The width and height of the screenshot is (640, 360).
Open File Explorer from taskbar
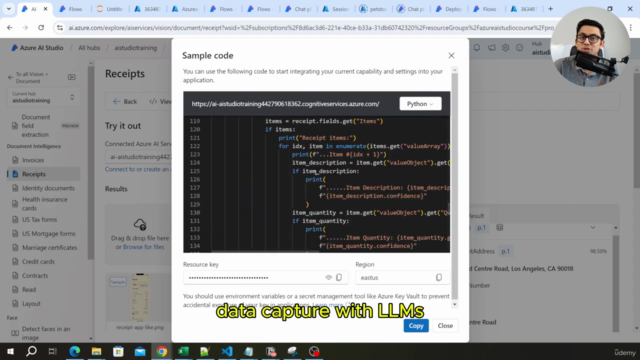point(96,351)
